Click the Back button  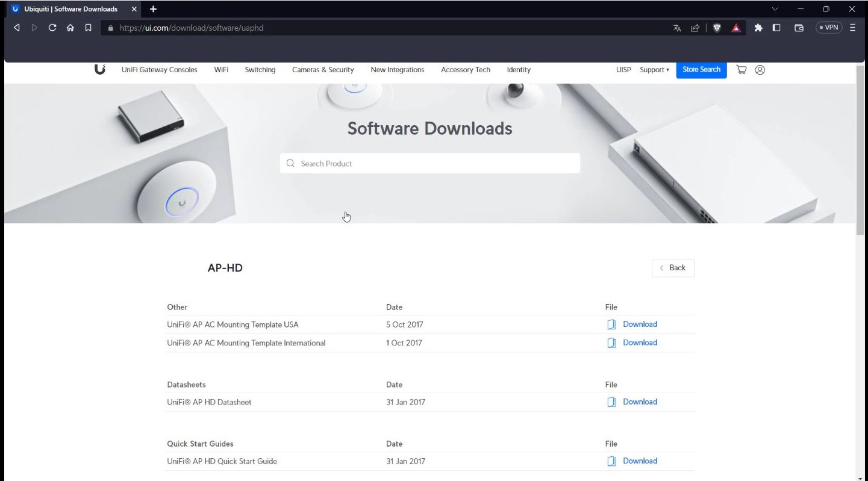click(x=673, y=268)
